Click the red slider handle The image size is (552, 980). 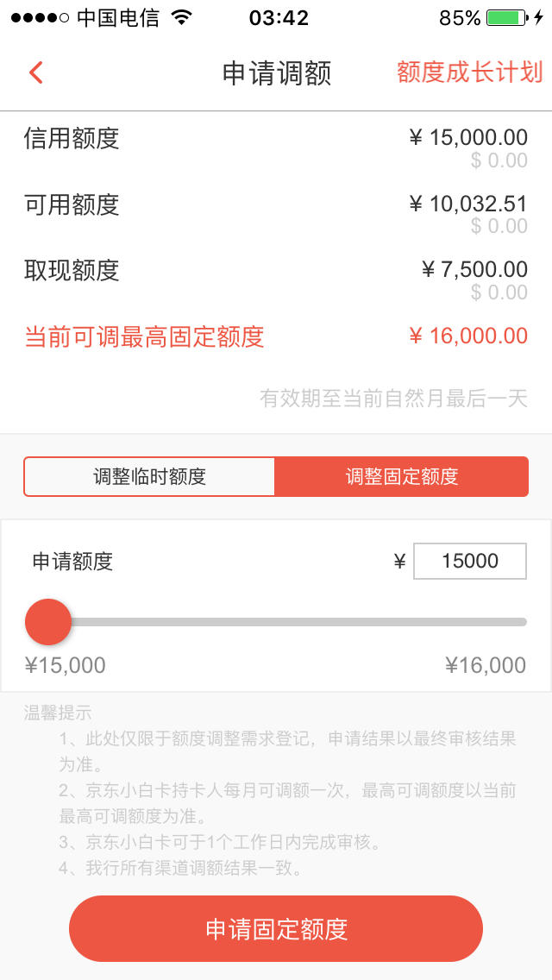pos(48,622)
